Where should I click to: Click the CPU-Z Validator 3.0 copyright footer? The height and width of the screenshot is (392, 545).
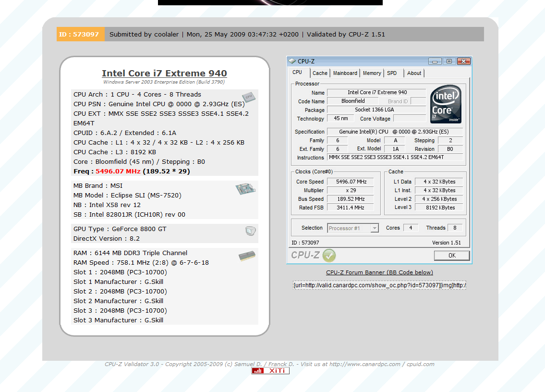tap(270, 364)
